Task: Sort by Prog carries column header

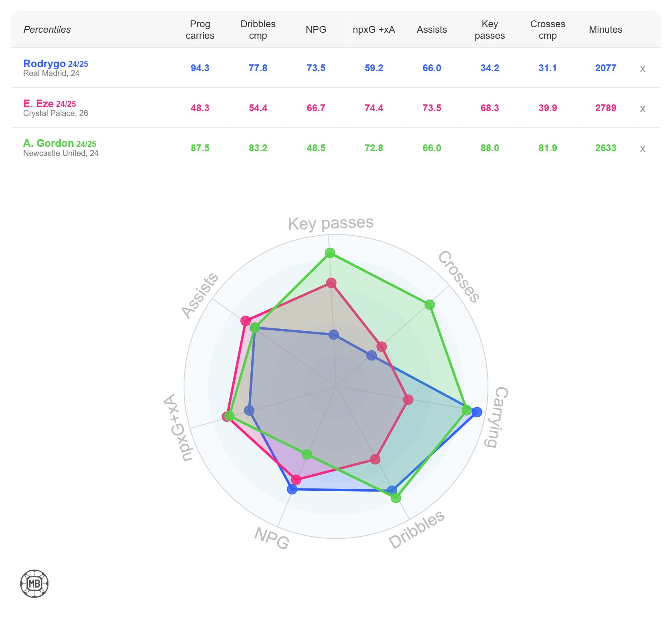Action: coord(200,30)
